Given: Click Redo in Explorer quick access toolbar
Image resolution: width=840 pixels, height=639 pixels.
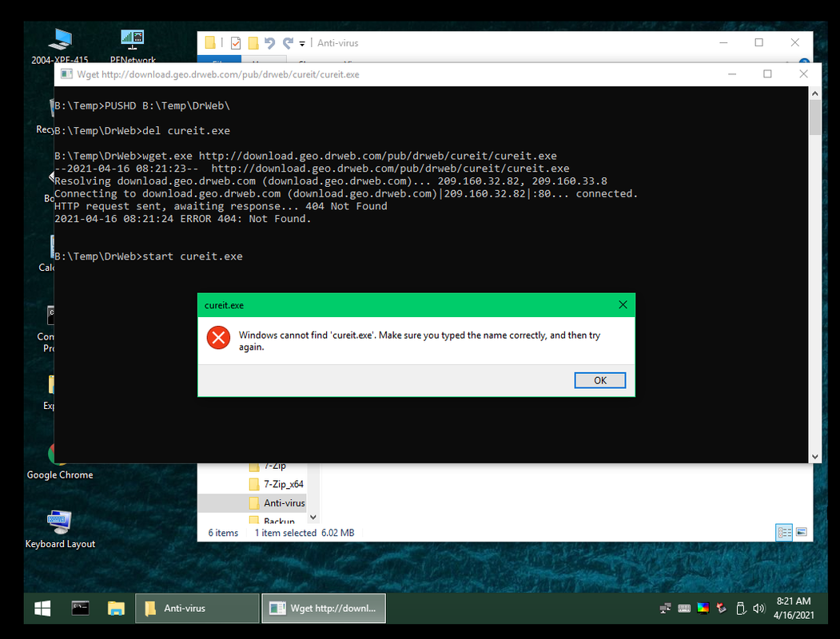Looking at the screenshot, I should pos(288,43).
